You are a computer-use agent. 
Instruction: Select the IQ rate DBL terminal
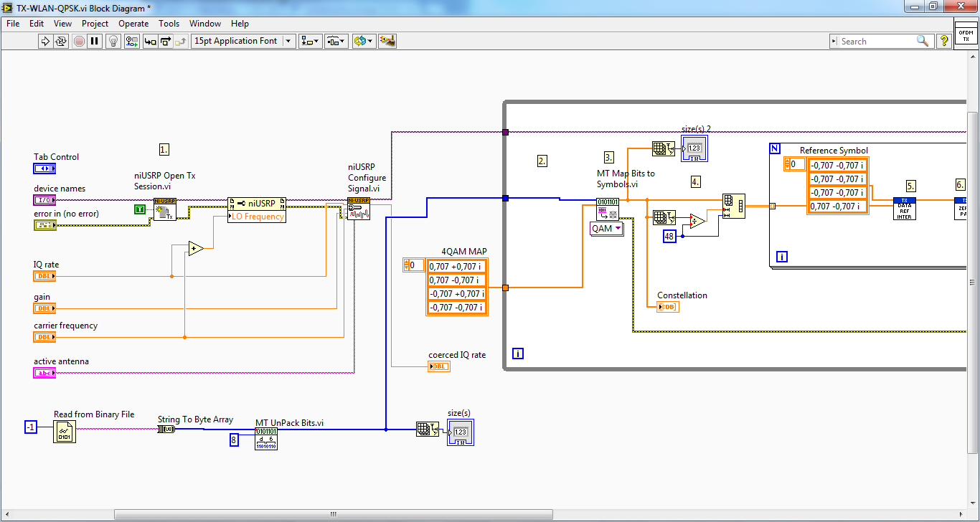44,276
